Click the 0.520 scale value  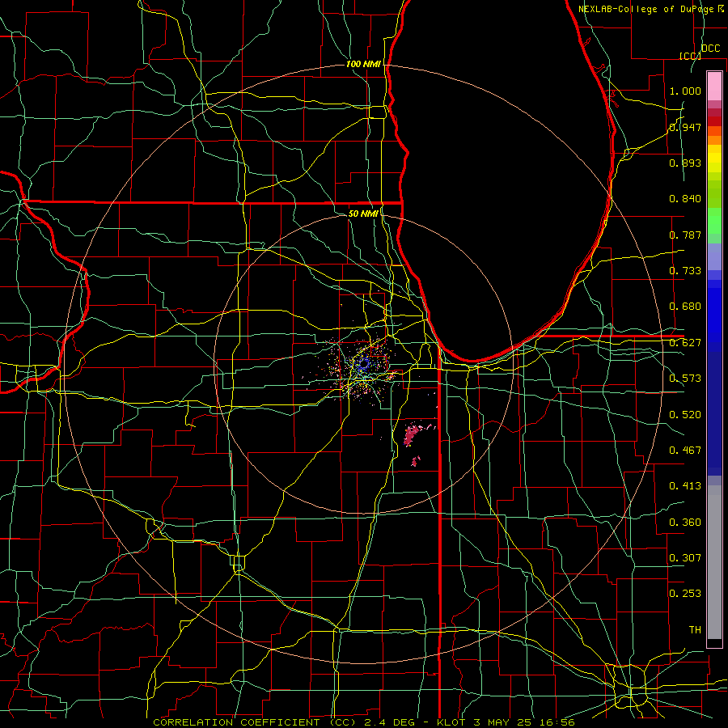coord(685,415)
